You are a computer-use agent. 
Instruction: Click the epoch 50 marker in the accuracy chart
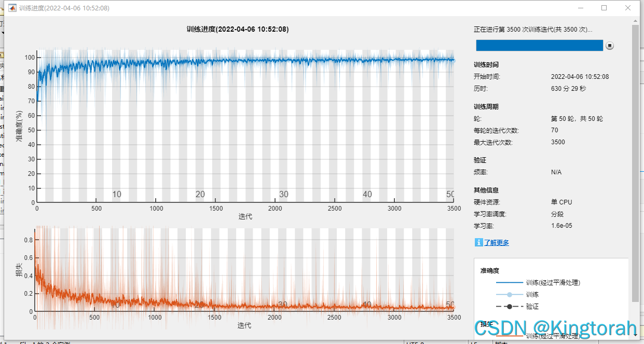tap(450, 195)
